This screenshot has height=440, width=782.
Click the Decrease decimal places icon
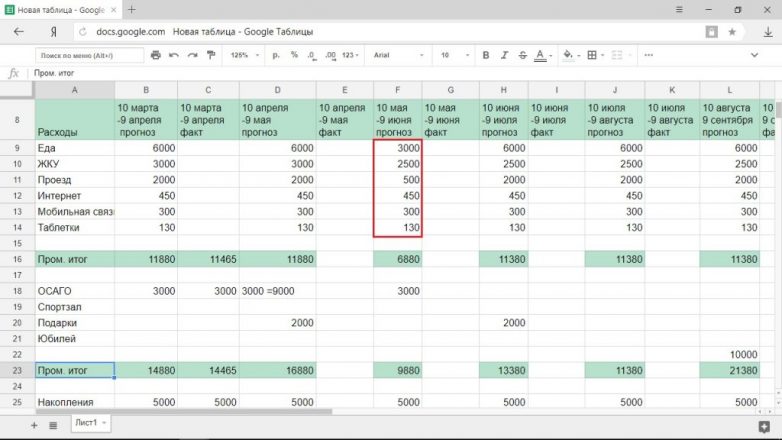(x=313, y=55)
